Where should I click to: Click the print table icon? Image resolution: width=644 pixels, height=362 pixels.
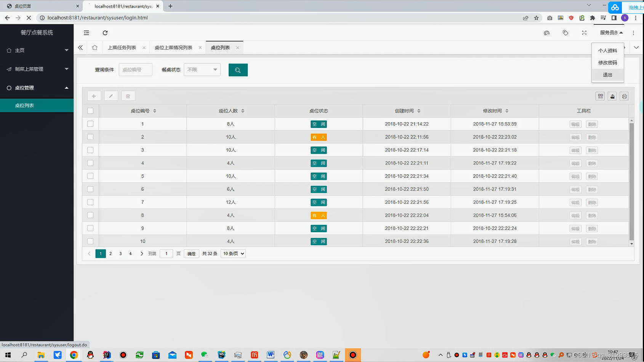[x=624, y=96]
